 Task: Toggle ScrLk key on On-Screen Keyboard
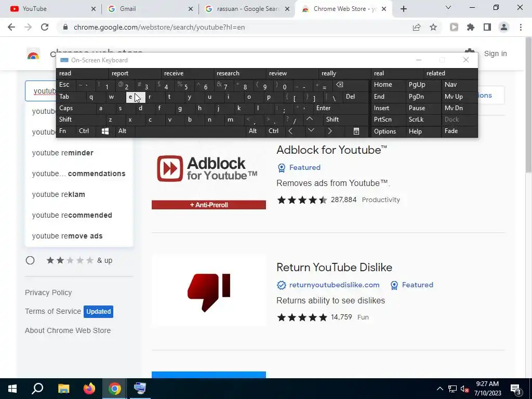coord(423,119)
